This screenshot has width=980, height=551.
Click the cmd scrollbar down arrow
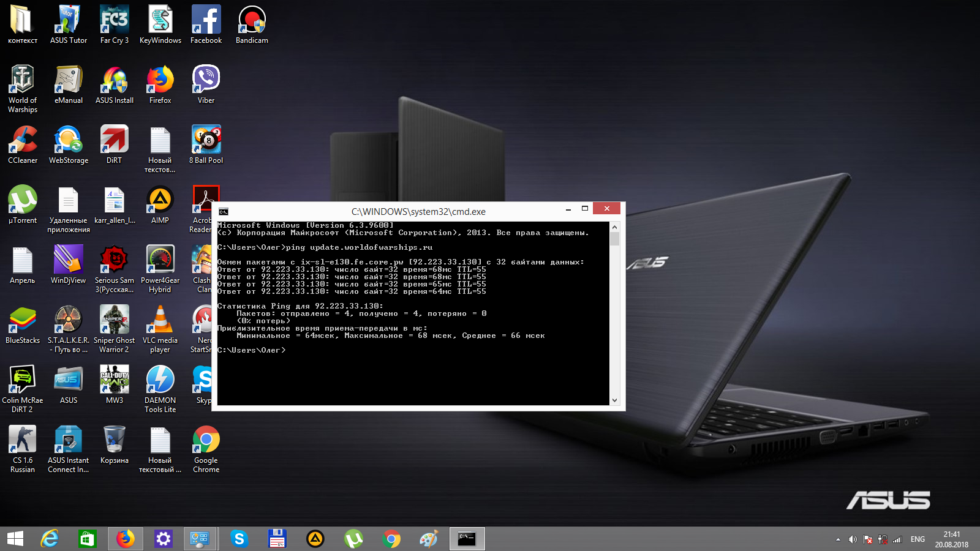(614, 400)
